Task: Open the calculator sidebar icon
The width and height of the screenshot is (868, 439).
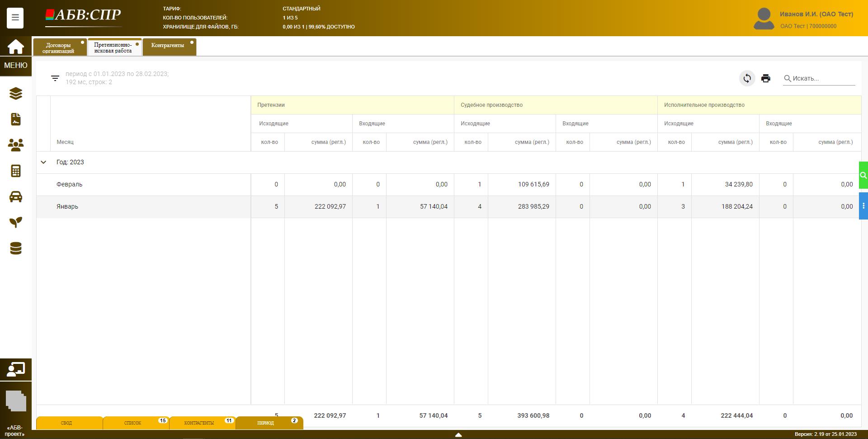Action: tap(16, 171)
